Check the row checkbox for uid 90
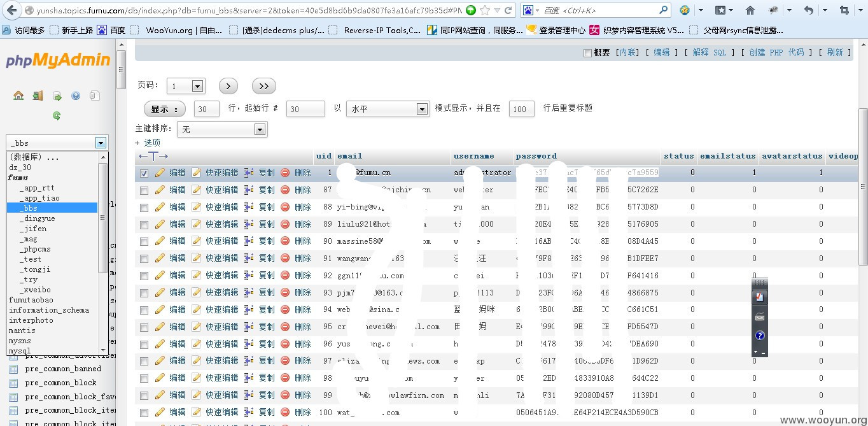 (144, 242)
